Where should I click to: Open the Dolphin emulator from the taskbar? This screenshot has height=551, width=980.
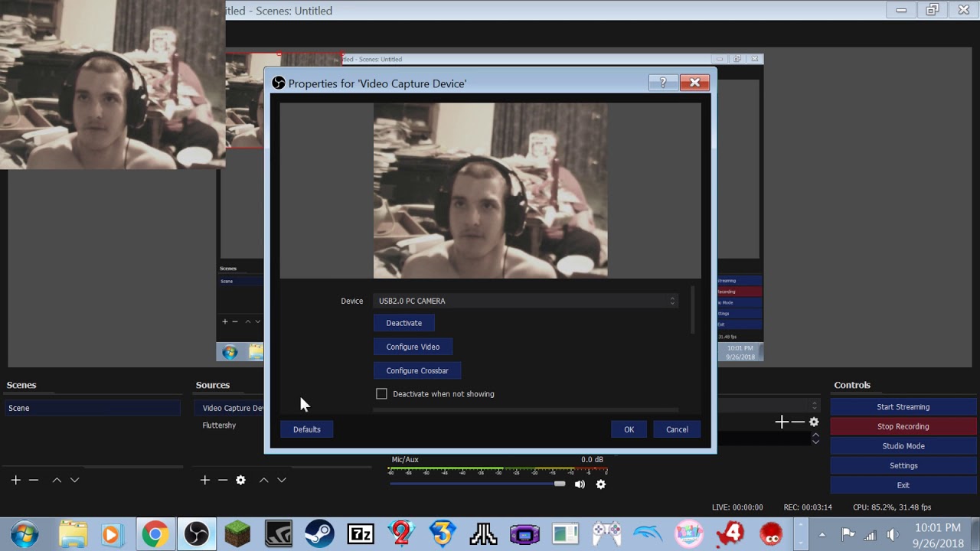(648, 533)
